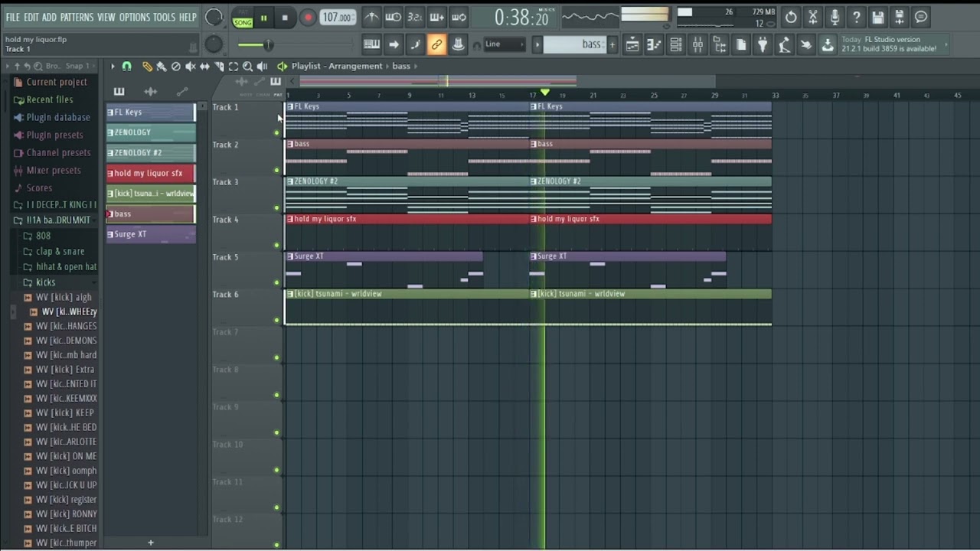Open the plugin picker plug icon
The width and height of the screenshot is (980, 551).
[763, 45]
